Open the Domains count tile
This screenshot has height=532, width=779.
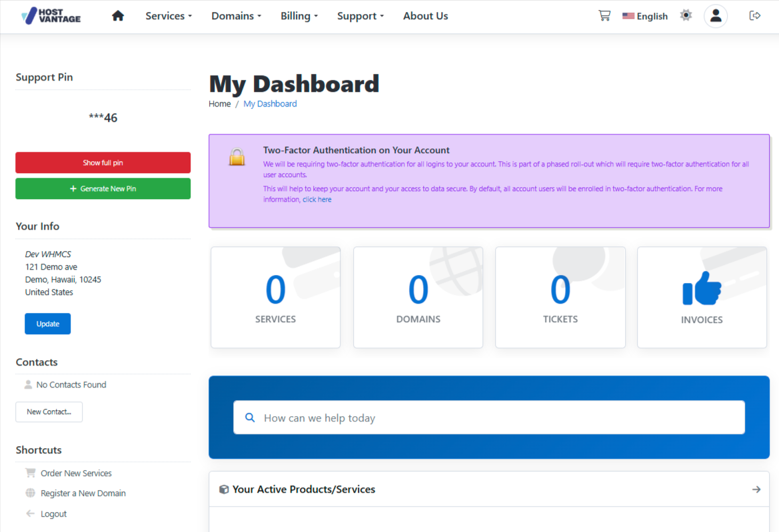(x=418, y=297)
